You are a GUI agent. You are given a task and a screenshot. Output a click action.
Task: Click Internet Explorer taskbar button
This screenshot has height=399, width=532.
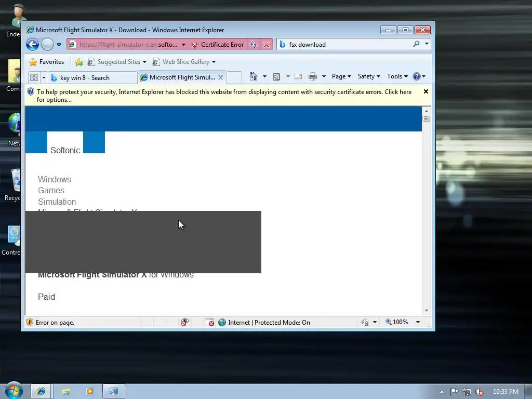point(41,391)
